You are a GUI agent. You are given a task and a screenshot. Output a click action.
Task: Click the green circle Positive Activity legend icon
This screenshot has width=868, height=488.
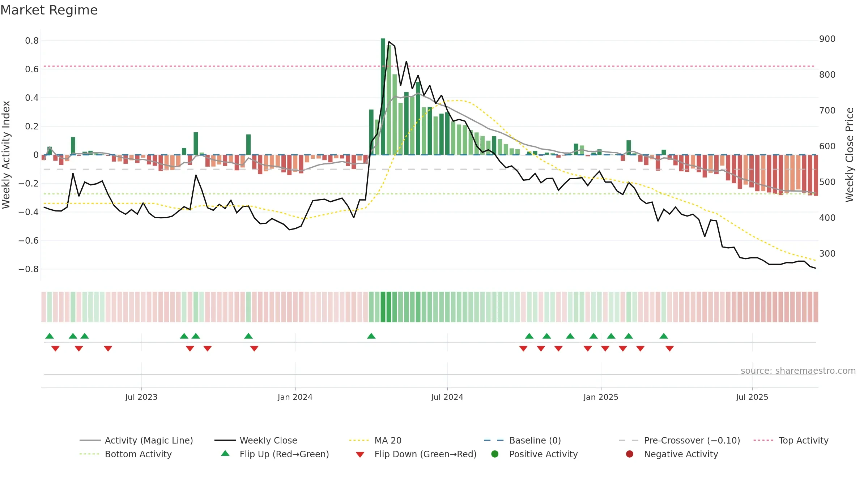(x=495, y=454)
